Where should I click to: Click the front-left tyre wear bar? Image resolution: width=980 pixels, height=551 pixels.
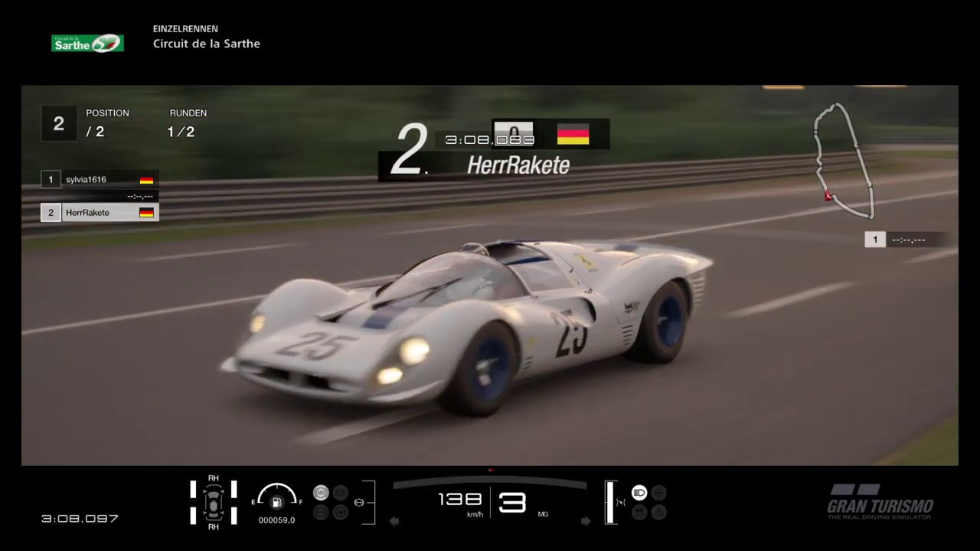click(x=192, y=489)
